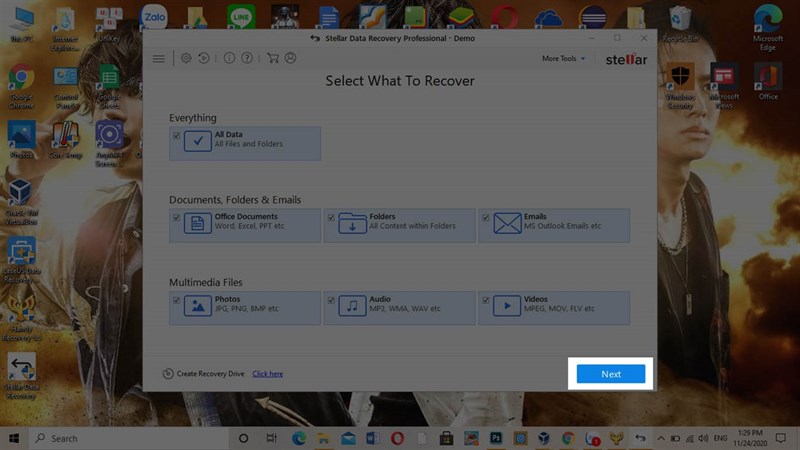Toggle the Folders checkbox
This screenshot has height=450, width=800.
coord(331,218)
